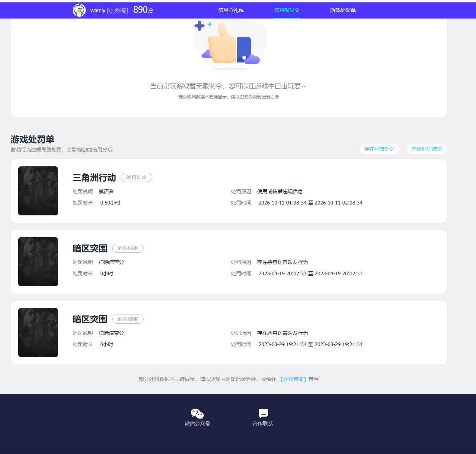
Task: Click the [QQ账号] label
Action: click(117, 11)
